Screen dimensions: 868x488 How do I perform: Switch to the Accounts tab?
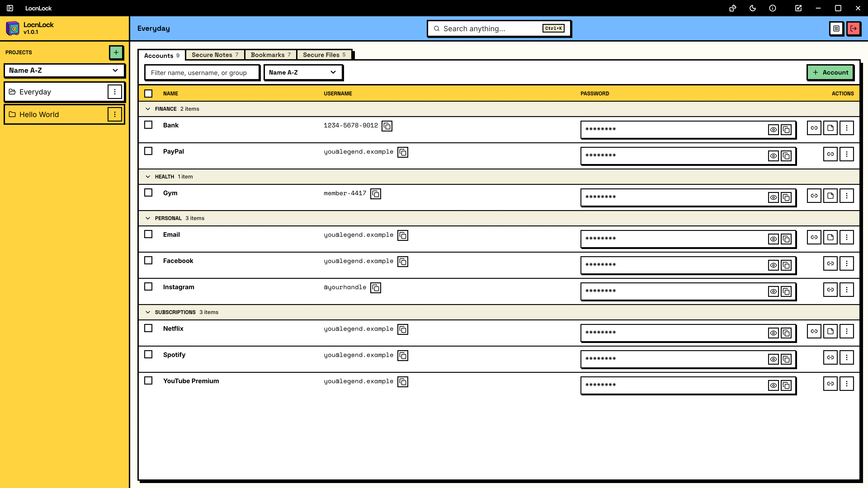[x=162, y=56]
